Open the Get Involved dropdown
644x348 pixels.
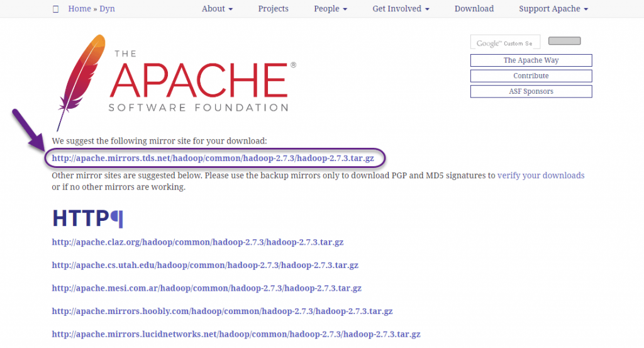pyautogui.click(x=401, y=9)
